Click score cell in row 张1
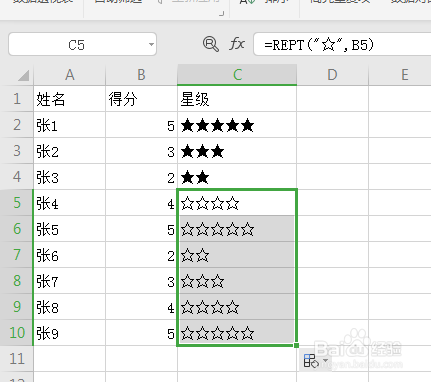The height and width of the screenshot is (382, 431). click(141, 125)
